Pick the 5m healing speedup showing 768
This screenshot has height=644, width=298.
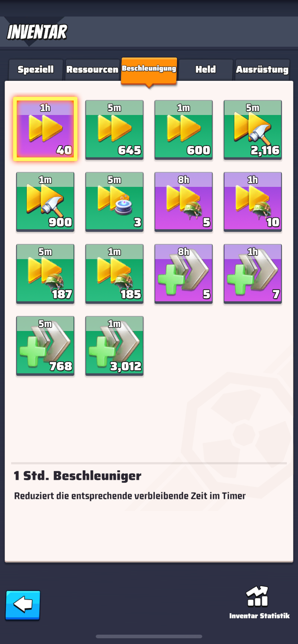(45, 345)
